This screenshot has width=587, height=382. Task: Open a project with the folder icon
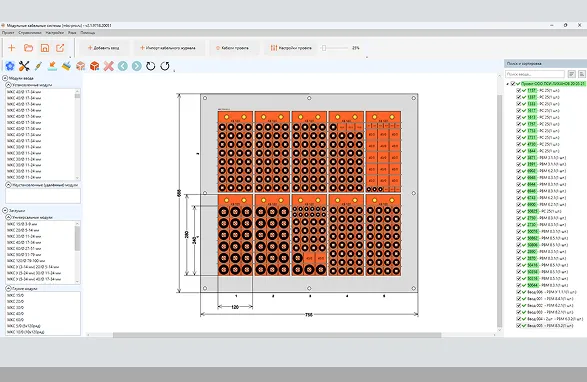[x=28, y=48]
